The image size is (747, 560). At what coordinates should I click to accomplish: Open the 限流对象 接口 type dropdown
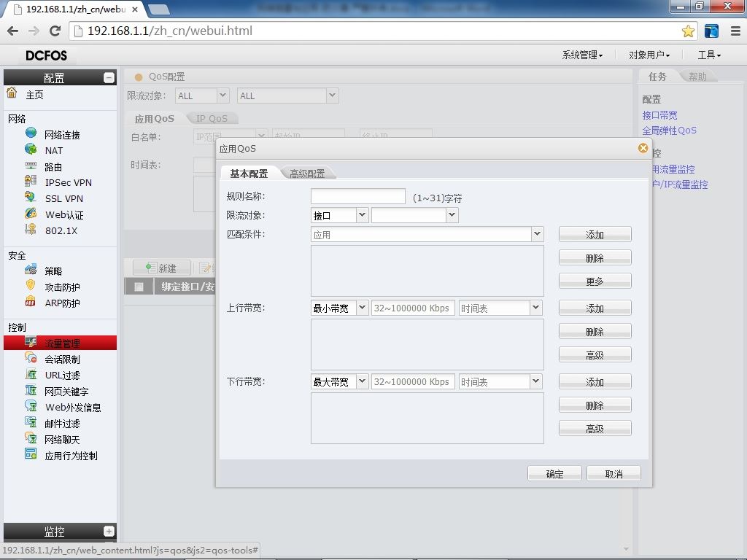coord(362,215)
